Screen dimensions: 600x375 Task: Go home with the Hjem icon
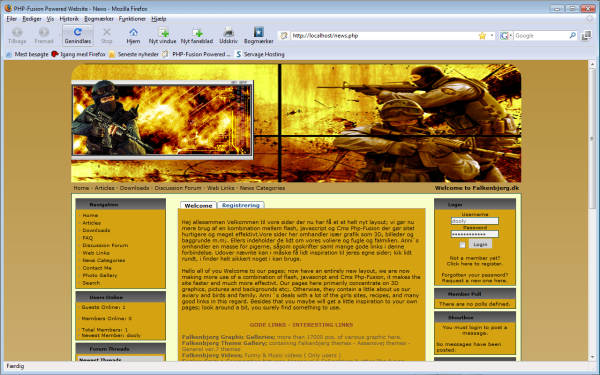click(133, 35)
